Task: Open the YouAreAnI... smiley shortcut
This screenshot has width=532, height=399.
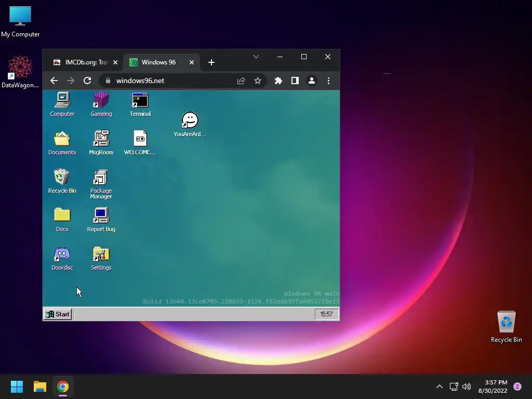Action: tap(190, 124)
